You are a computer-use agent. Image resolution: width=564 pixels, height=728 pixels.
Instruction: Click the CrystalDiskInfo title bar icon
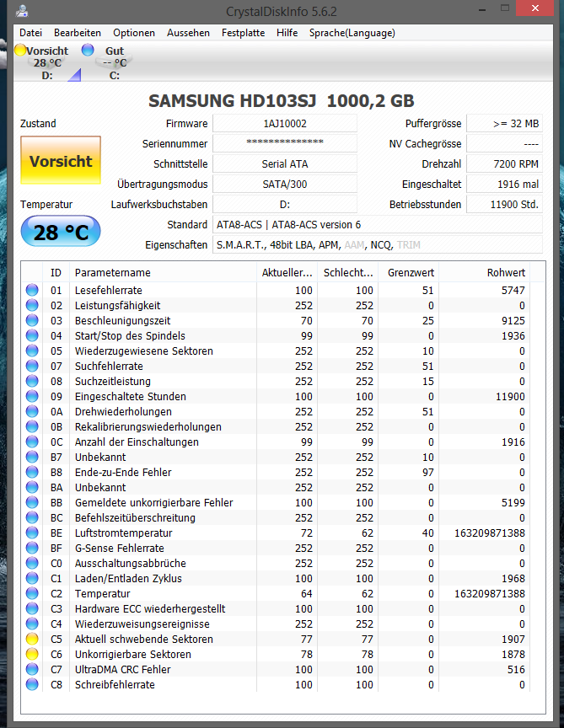(x=21, y=11)
